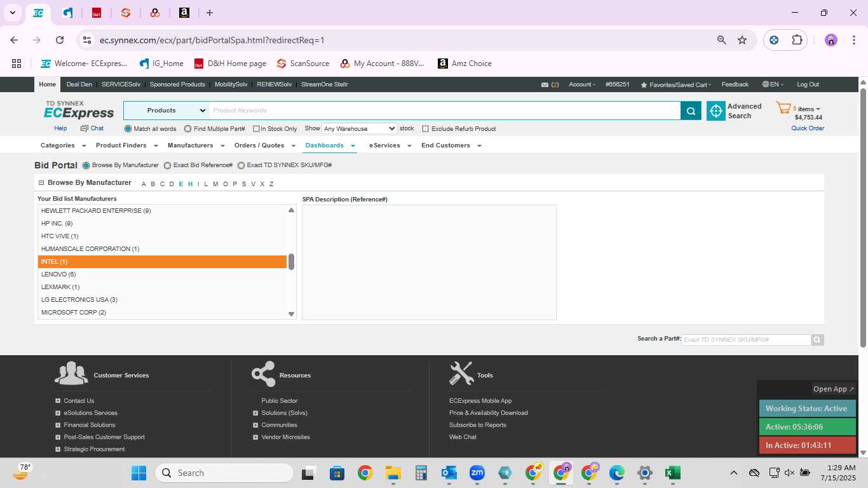The width and height of the screenshot is (868, 488).
Task: Open Amz Choice bookmark
Action: coord(465,64)
